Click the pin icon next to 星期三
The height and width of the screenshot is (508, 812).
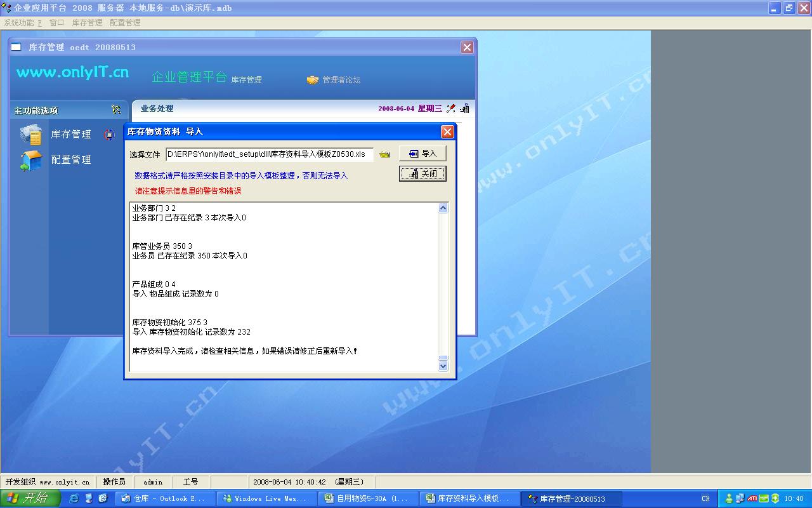451,109
